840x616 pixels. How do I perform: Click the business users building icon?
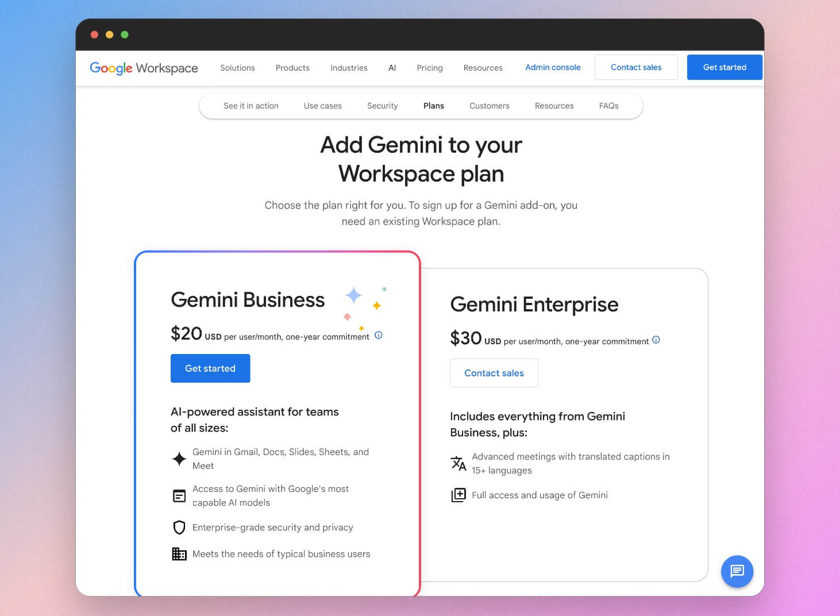[x=179, y=553]
